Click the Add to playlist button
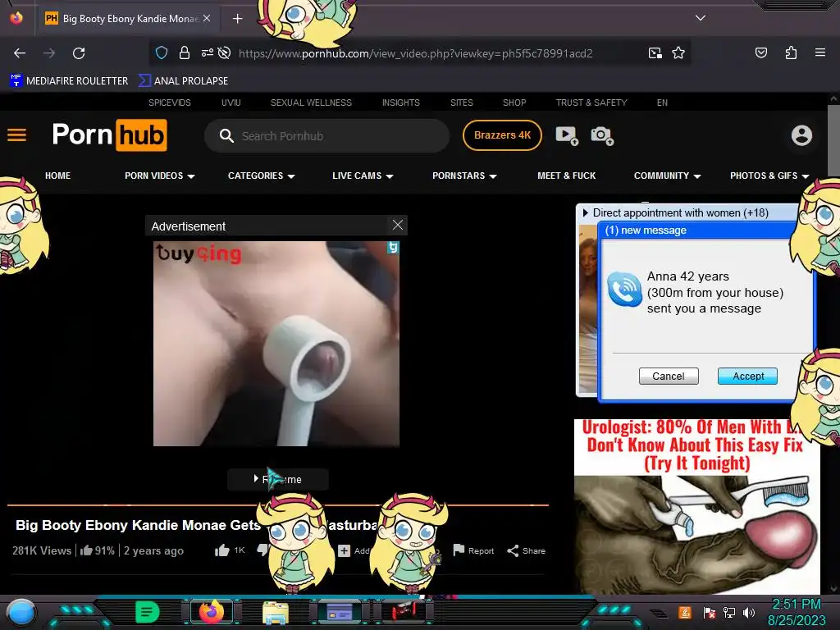 pos(354,550)
